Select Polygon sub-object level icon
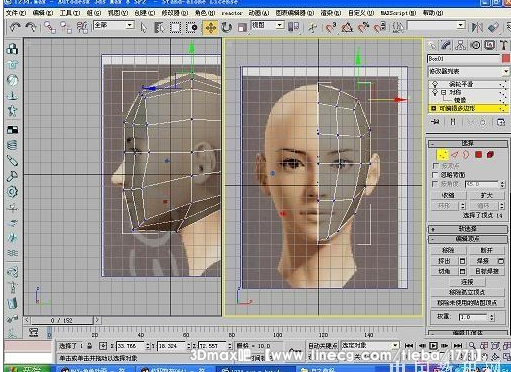This screenshot has height=372, width=511. coord(479,154)
